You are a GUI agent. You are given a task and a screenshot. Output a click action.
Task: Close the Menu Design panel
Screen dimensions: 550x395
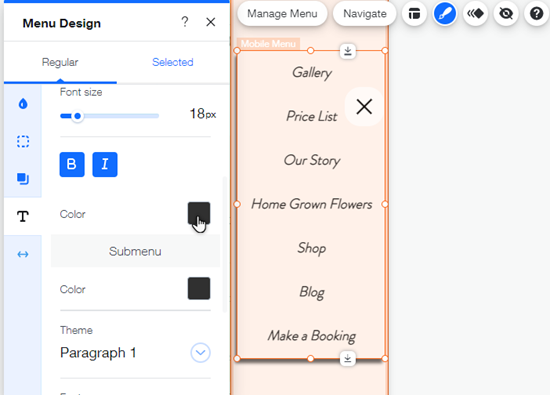(x=210, y=22)
